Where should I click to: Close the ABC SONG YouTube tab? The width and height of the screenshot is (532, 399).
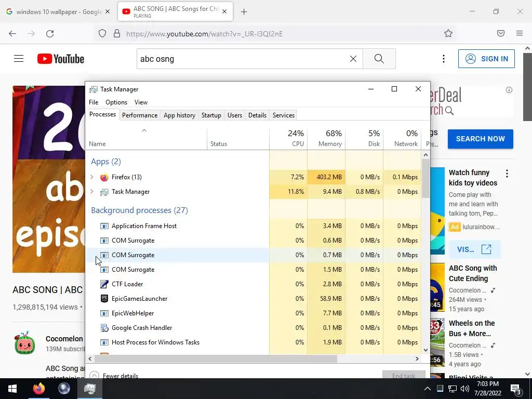224,11
